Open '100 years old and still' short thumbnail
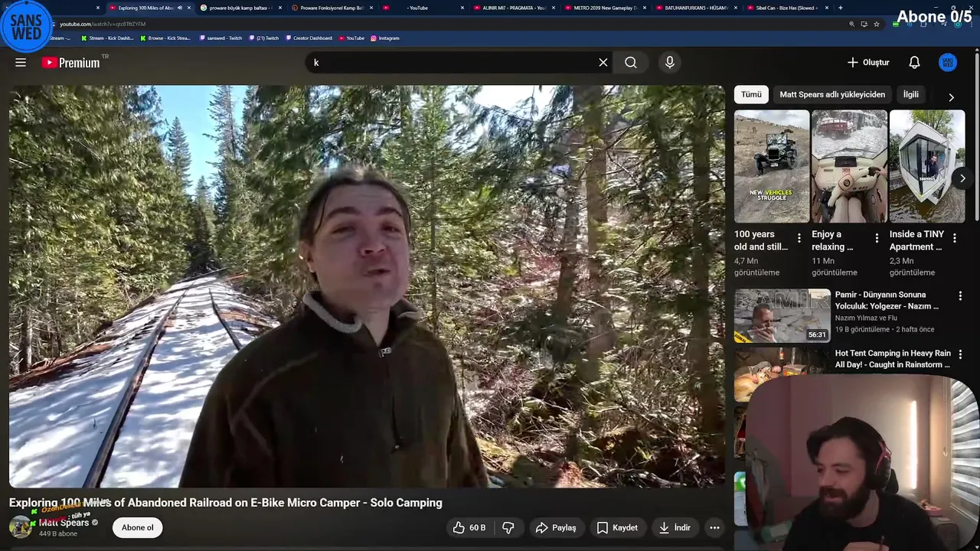Image resolution: width=980 pixels, height=551 pixels. pyautogui.click(x=772, y=166)
